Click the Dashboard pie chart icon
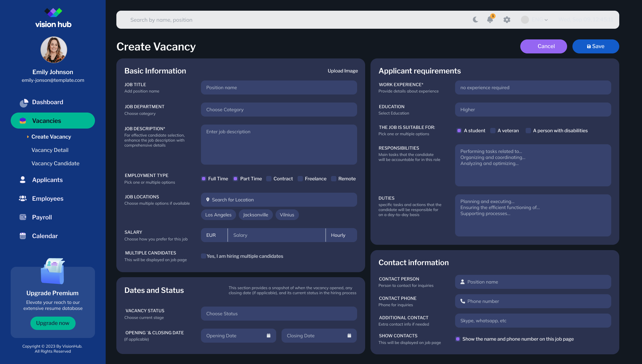The height and width of the screenshot is (364, 642). click(x=24, y=103)
